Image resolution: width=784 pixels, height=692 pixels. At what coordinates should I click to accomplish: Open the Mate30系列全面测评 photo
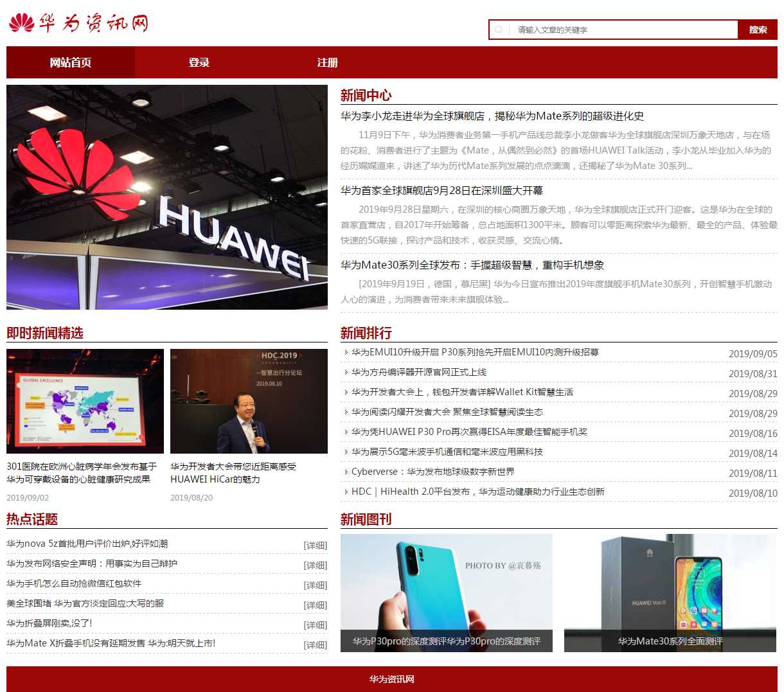(x=670, y=592)
